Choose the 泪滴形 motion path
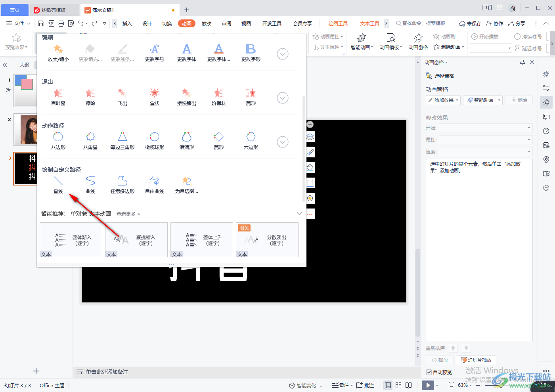The height and width of the screenshot is (392, 555). click(186, 141)
